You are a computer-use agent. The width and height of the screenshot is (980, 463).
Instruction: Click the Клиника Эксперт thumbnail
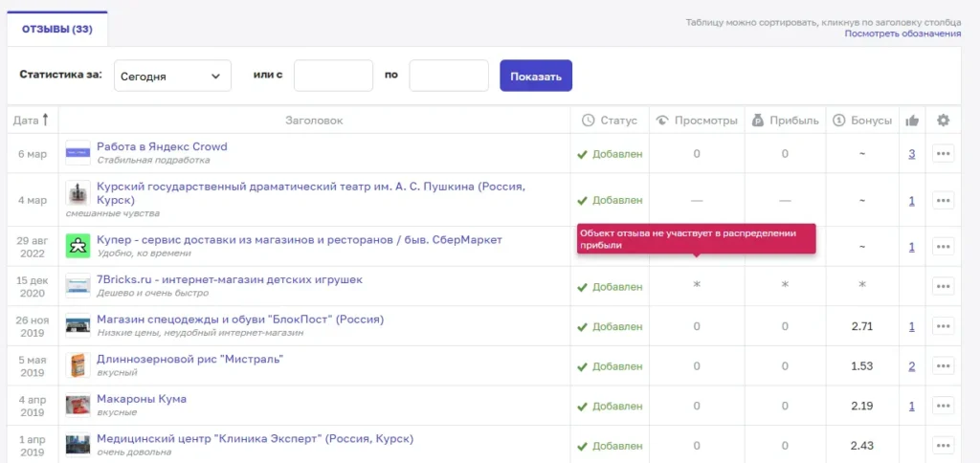[x=78, y=445]
